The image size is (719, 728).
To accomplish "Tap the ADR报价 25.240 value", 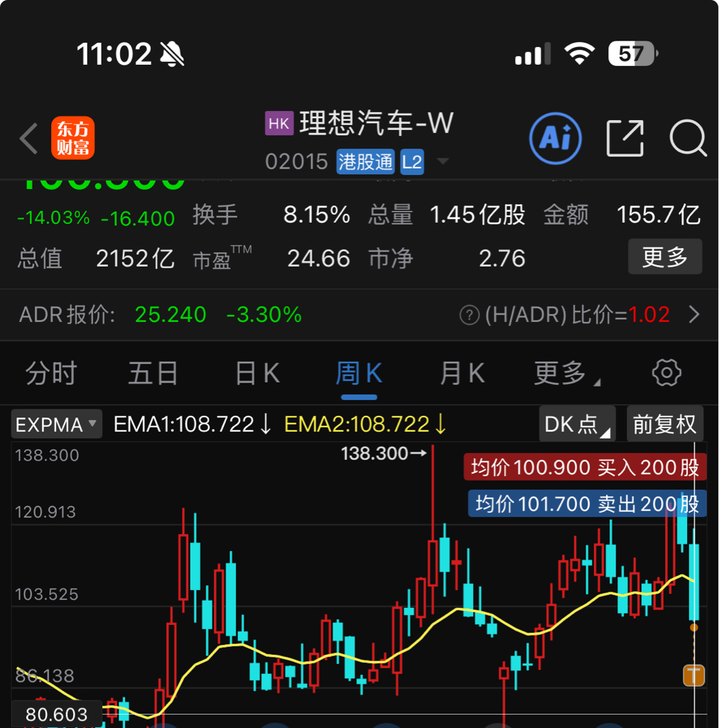I will (x=171, y=314).
